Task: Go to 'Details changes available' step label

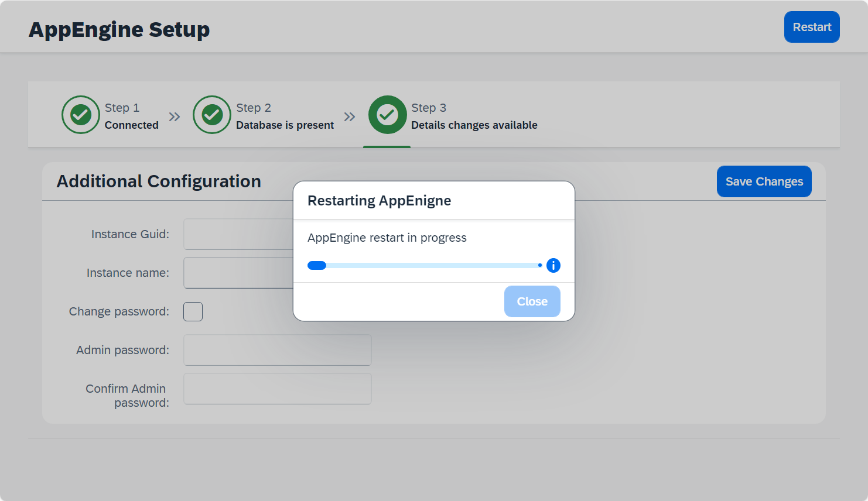Action: [x=474, y=125]
